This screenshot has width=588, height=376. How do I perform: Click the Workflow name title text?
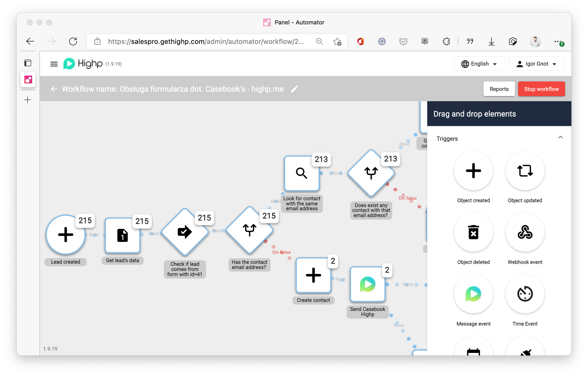point(173,89)
